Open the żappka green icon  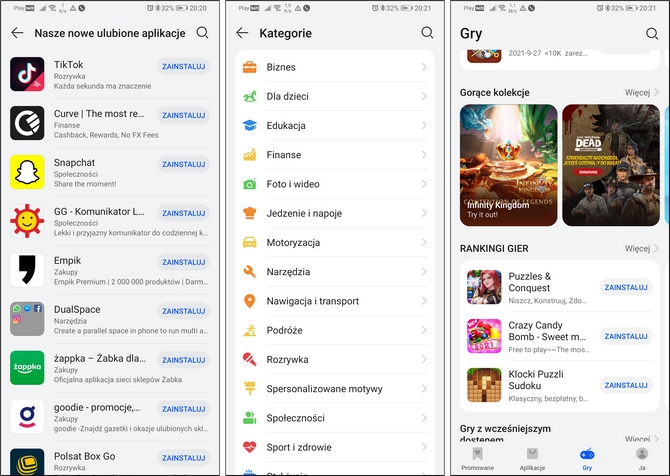click(27, 367)
